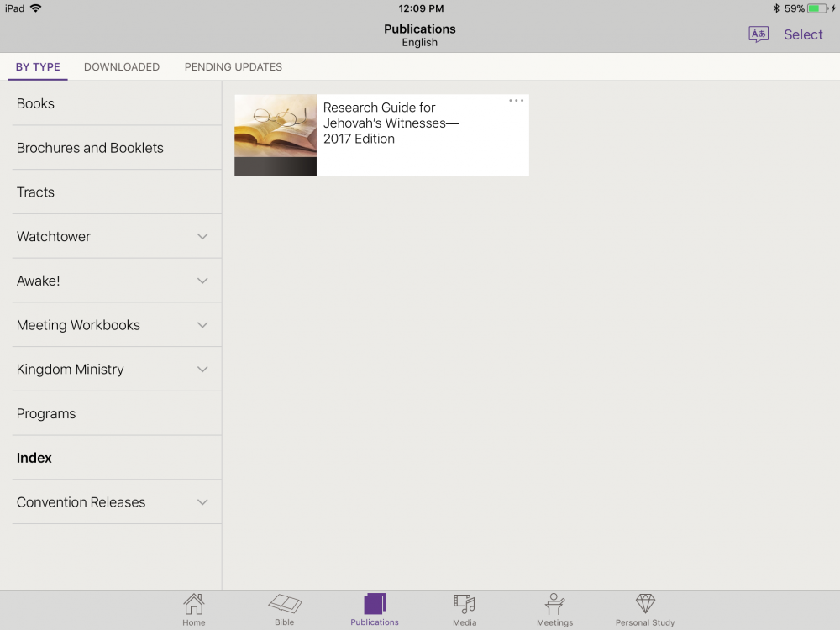Image resolution: width=840 pixels, height=630 pixels.
Task: Choose Brochures and Booklets category
Action: tap(90, 148)
